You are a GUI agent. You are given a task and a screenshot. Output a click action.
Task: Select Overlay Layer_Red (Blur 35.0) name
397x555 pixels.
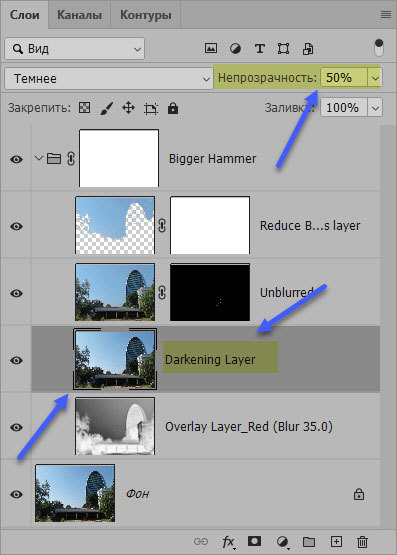249,427
